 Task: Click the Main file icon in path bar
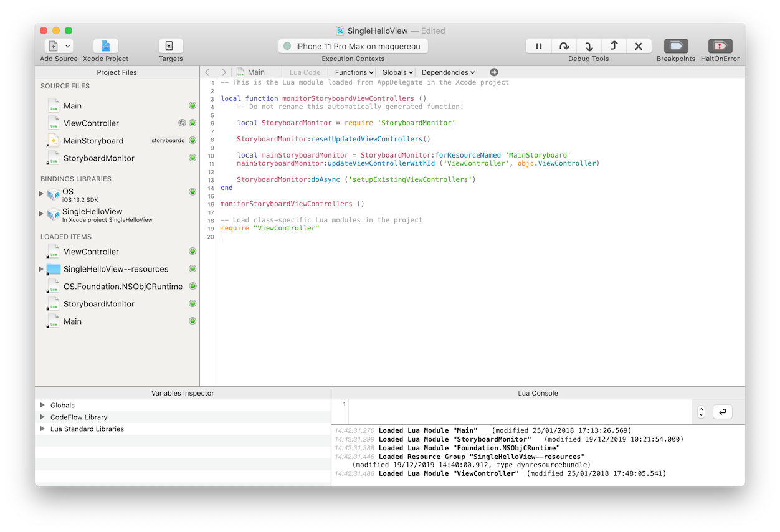click(x=240, y=72)
